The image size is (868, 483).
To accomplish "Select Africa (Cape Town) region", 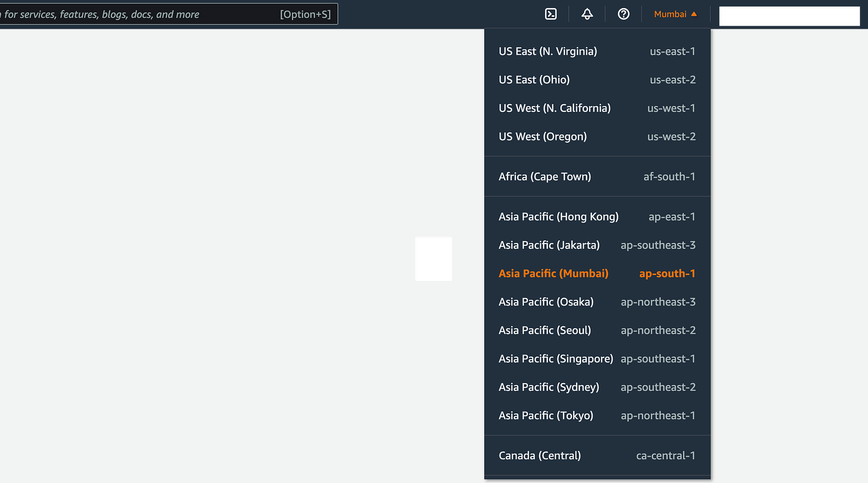I will pos(597,176).
